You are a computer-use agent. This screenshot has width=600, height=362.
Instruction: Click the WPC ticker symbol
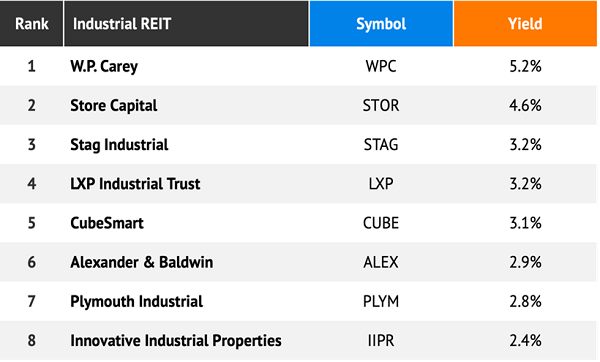pyautogui.click(x=381, y=67)
